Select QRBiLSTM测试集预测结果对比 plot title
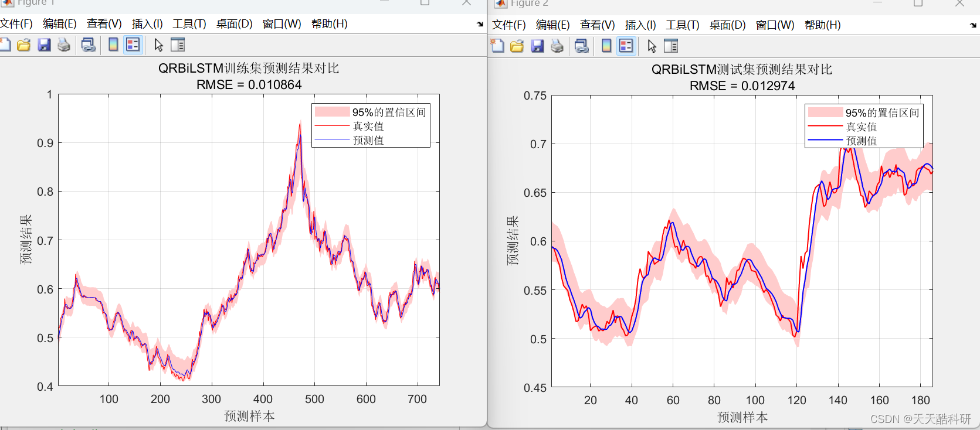The image size is (980, 430). point(742,69)
